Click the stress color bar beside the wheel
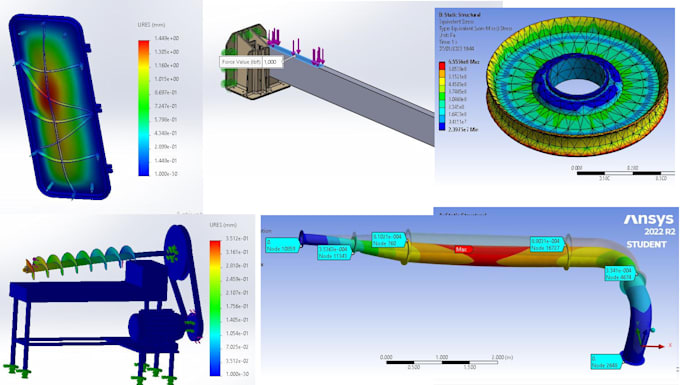680x385 pixels. pos(442,96)
